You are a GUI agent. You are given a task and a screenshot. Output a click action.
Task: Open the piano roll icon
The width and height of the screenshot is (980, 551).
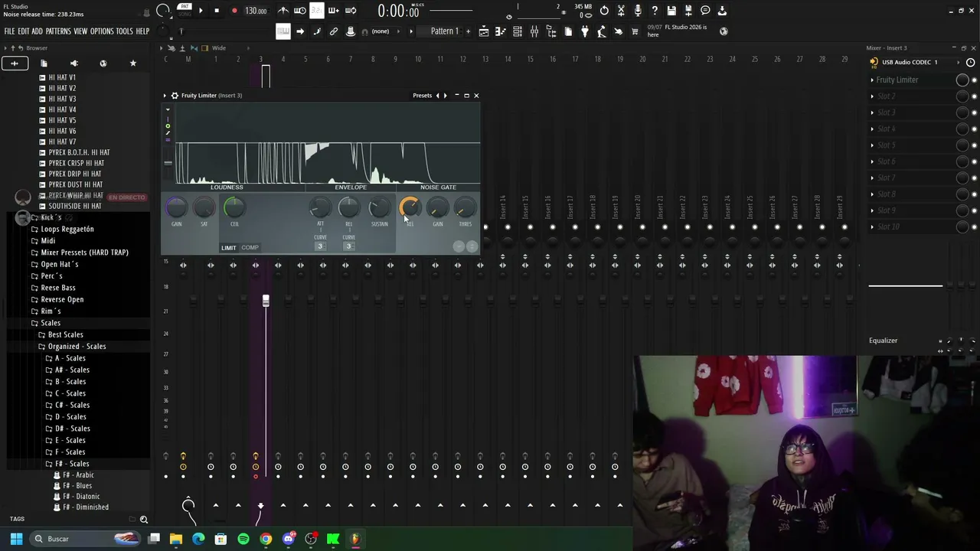pyautogui.click(x=501, y=31)
